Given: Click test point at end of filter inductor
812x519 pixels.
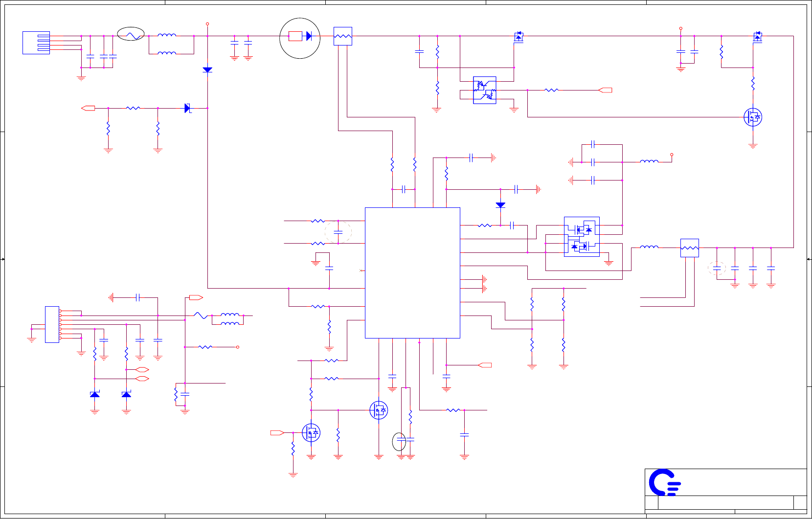Looking at the screenshot, I should tap(672, 155).
